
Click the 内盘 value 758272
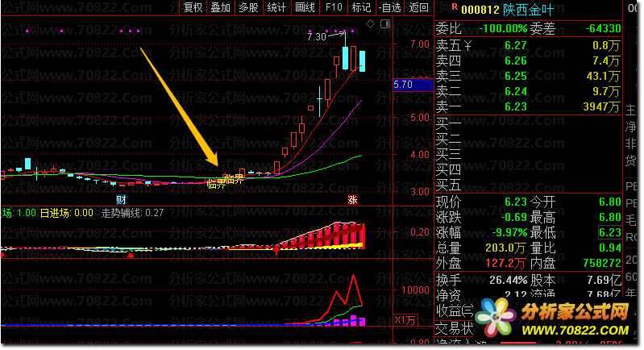pyautogui.click(x=602, y=264)
